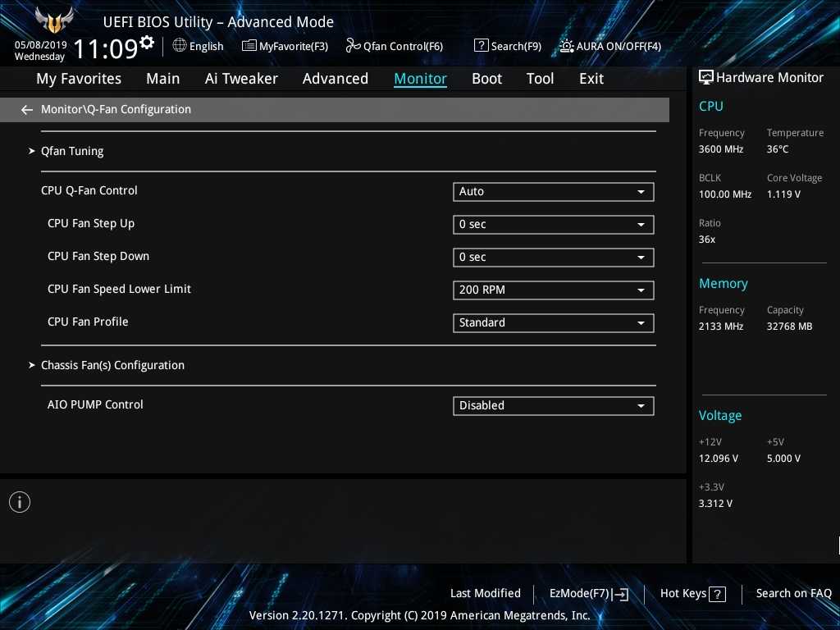Open the CPU Q-Fan Control dropdown
The height and width of the screenshot is (630, 840).
(553, 192)
